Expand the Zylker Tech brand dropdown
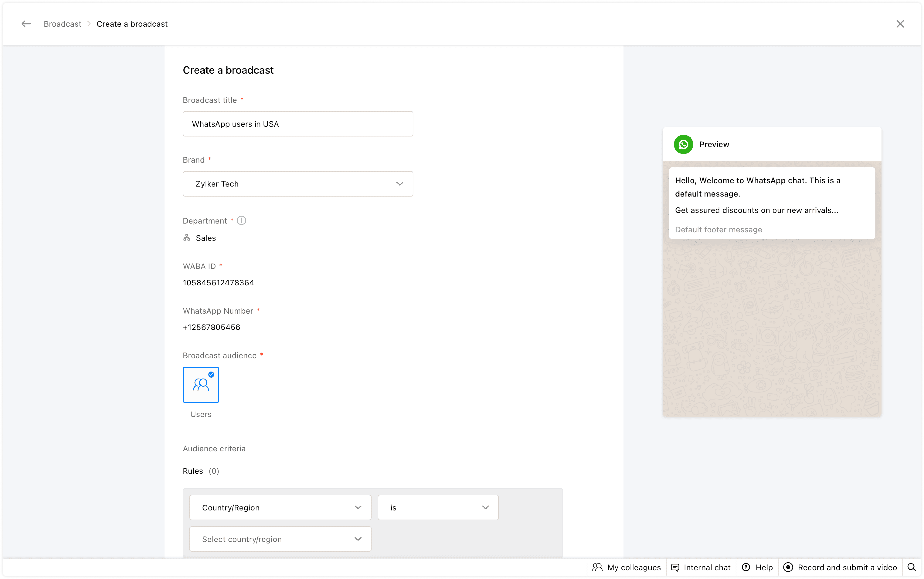The width and height of the screenshot is (924, 579). 298,184
